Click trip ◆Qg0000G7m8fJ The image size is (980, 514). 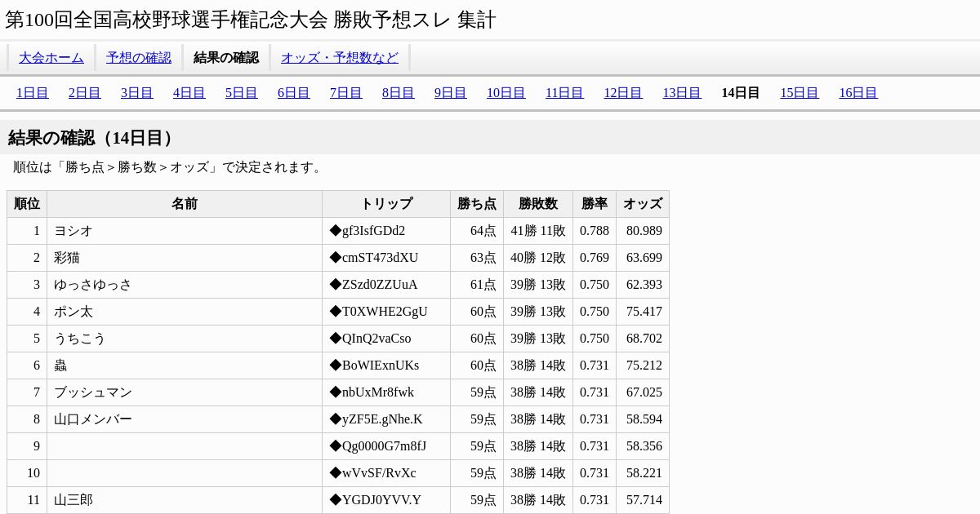[378, 446]
